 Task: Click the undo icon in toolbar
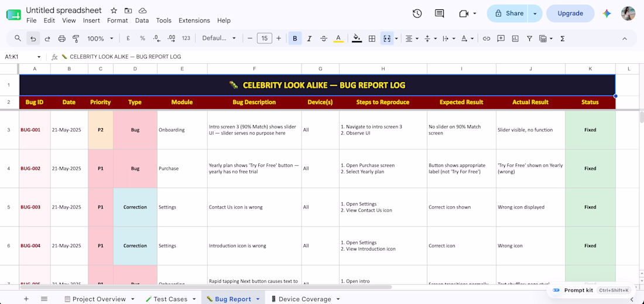[x=33, y=38]
